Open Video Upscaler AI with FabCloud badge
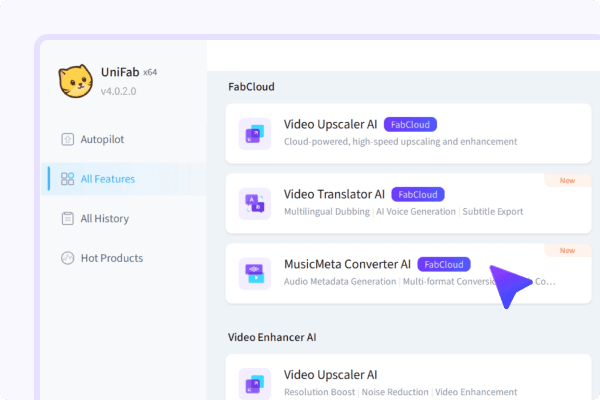This screenshot has height=400, width=600. coord(408,134)
